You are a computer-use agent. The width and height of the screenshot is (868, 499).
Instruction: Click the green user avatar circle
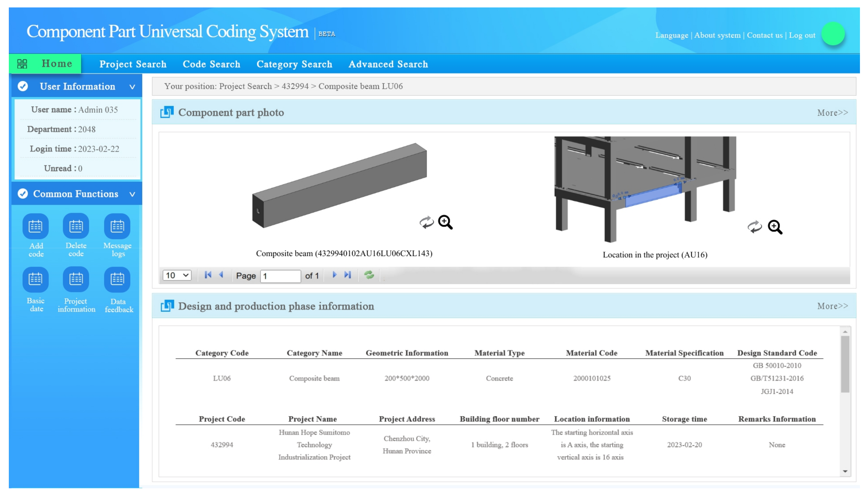(x=833, y=34)
